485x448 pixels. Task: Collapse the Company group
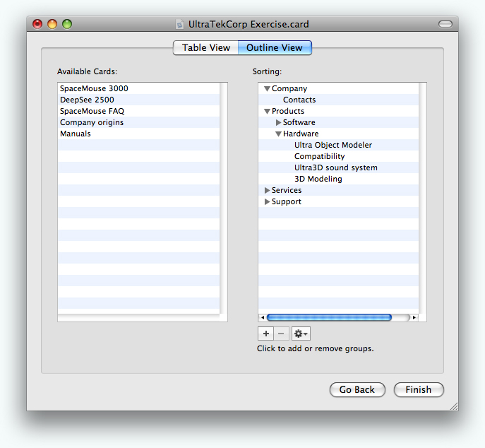[267, 89]
